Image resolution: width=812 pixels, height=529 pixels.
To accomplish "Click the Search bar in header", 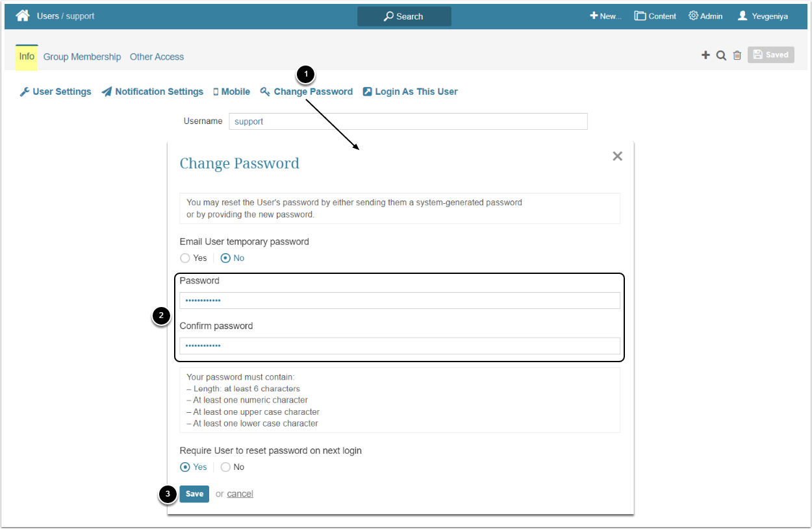I will click(404, 16).
